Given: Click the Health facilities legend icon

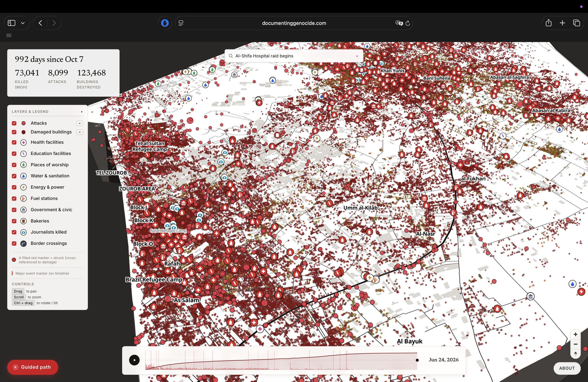Looking at the screenshot, I should [24, 142].
